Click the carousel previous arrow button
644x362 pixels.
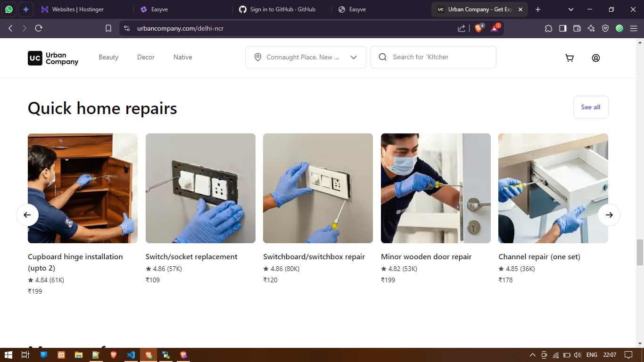(x=27, y=215)
